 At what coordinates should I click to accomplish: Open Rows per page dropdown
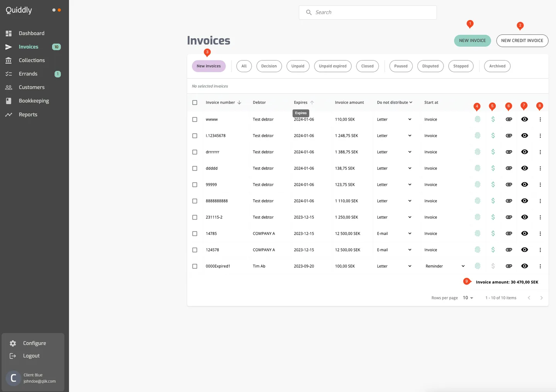[x=468, y=298]
